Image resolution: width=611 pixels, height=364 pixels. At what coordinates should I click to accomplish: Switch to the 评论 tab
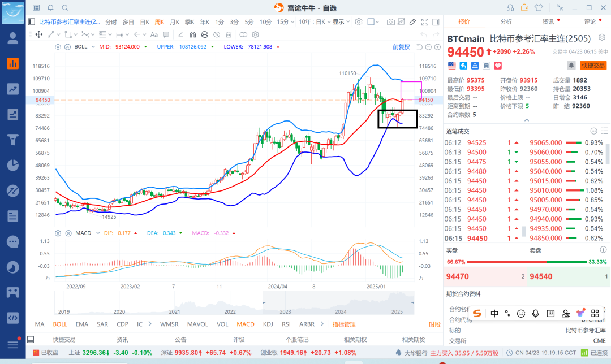(590, 22)
